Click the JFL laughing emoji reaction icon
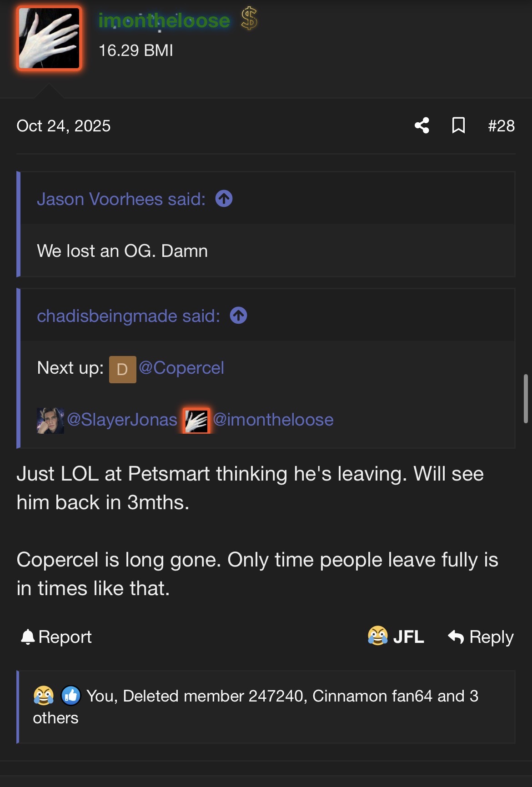532x787 pixels. click(378, 636)
